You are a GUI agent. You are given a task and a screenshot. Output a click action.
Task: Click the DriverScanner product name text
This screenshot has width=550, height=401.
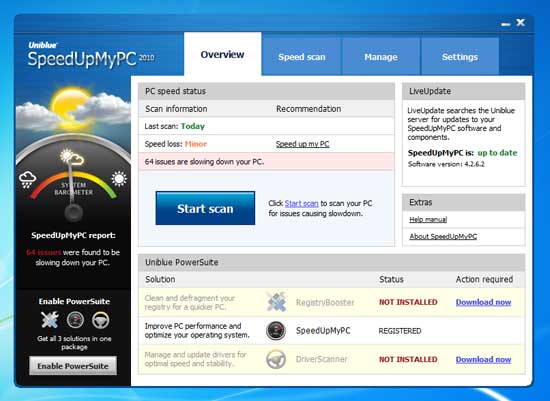(322, 359)
